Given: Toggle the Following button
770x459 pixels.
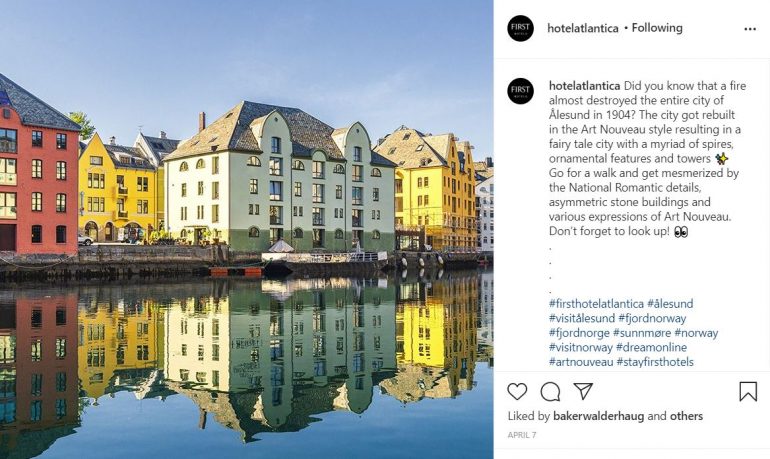Looking at the screenshot, I should coord(657,28).
